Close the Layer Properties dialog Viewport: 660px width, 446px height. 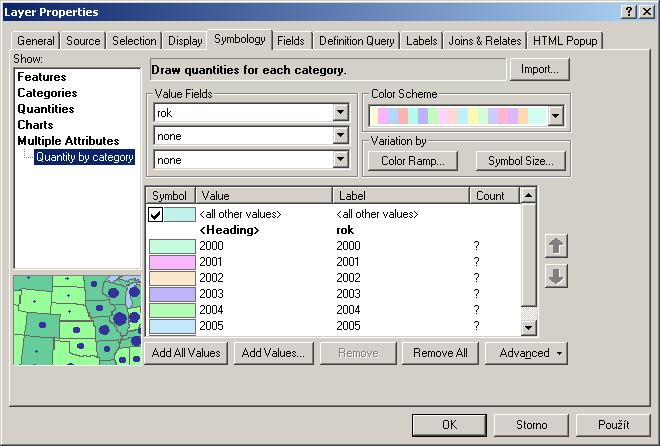pyautogui.click(x=647, y=11)
